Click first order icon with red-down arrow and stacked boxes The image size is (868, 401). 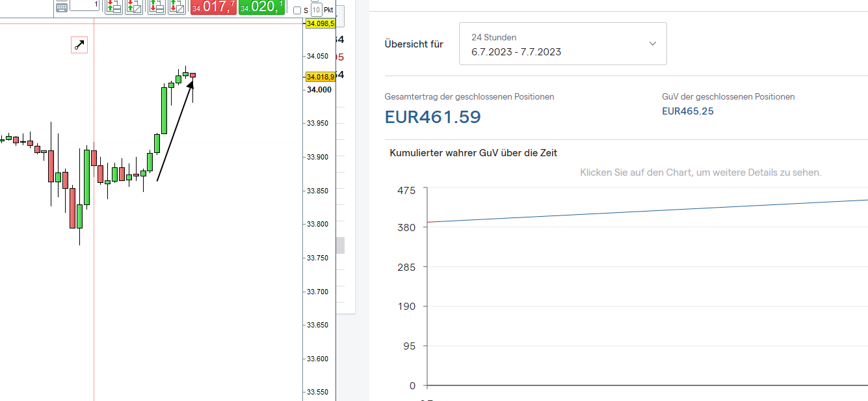pyautogui.click(x=113, y=7)
